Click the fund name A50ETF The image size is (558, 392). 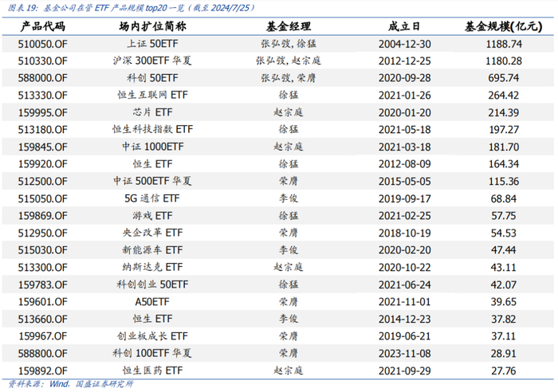point(152,302)
